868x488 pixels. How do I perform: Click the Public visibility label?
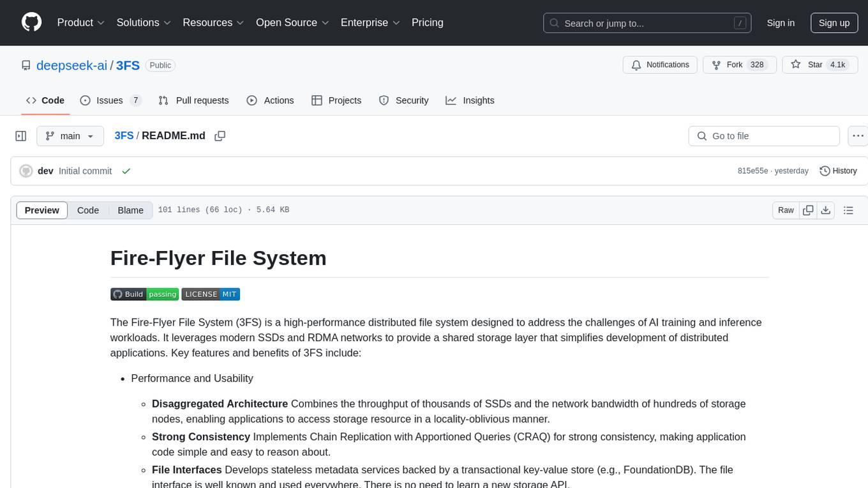click(160, 65)
